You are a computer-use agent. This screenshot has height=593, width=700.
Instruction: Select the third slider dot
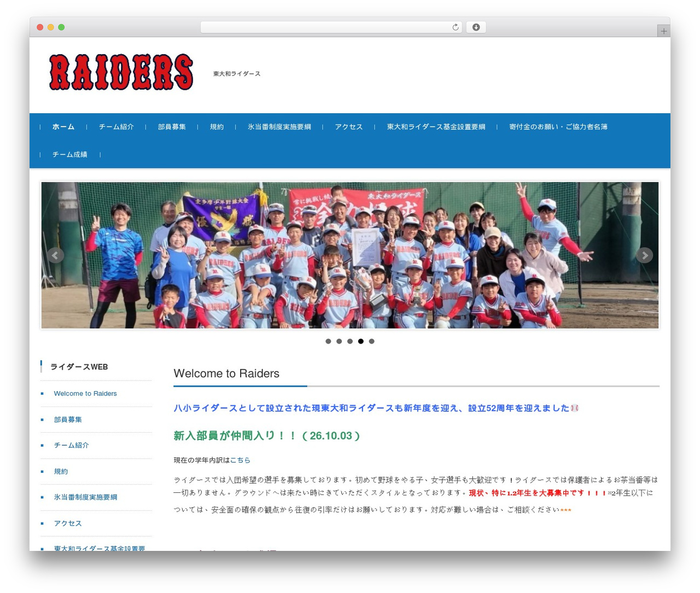tap(350, 341)
